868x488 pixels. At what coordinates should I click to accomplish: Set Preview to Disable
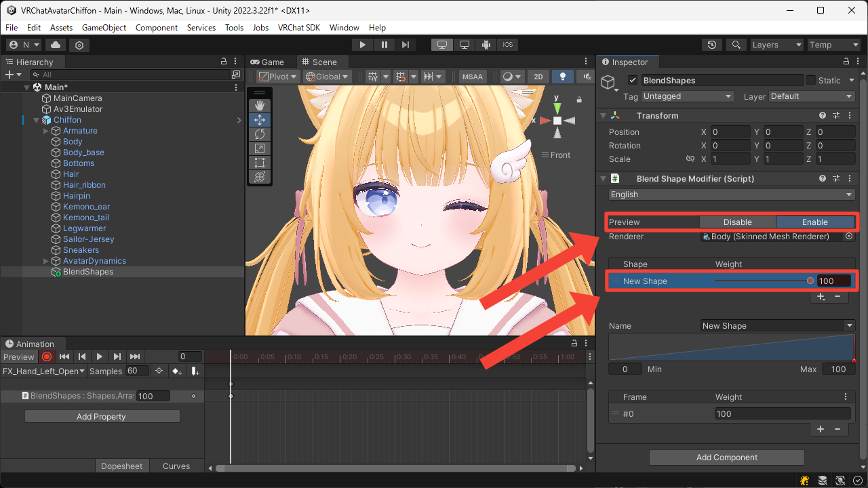[737, 222]
